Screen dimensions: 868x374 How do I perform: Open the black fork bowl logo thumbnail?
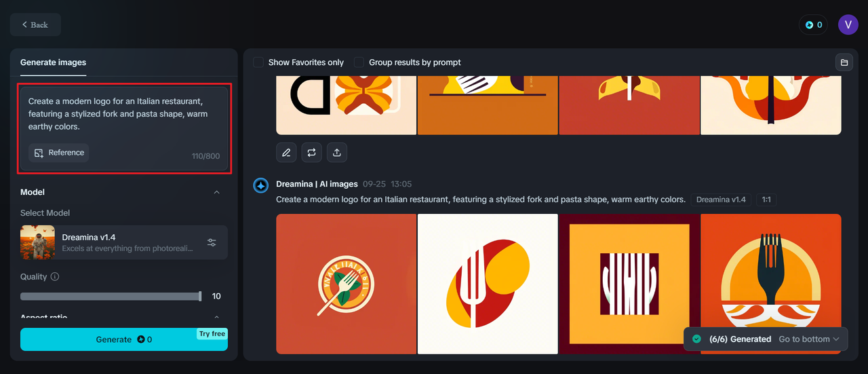(x=770, y=284)
